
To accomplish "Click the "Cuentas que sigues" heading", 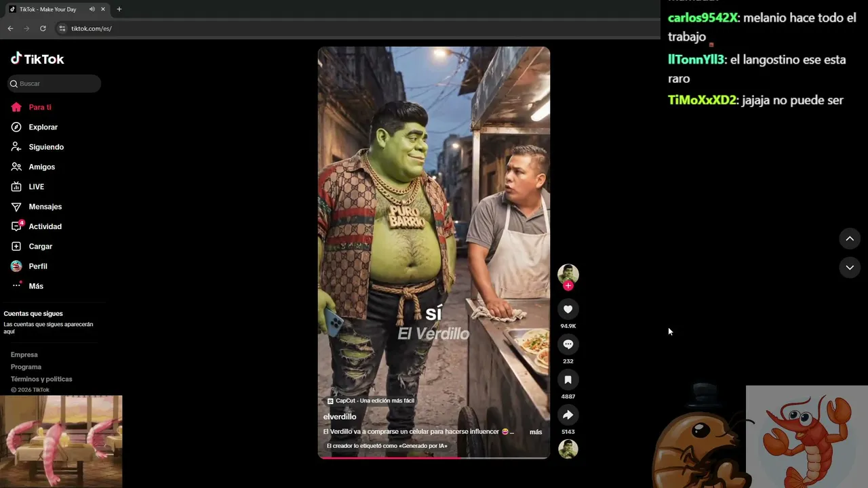I will 33,314.
